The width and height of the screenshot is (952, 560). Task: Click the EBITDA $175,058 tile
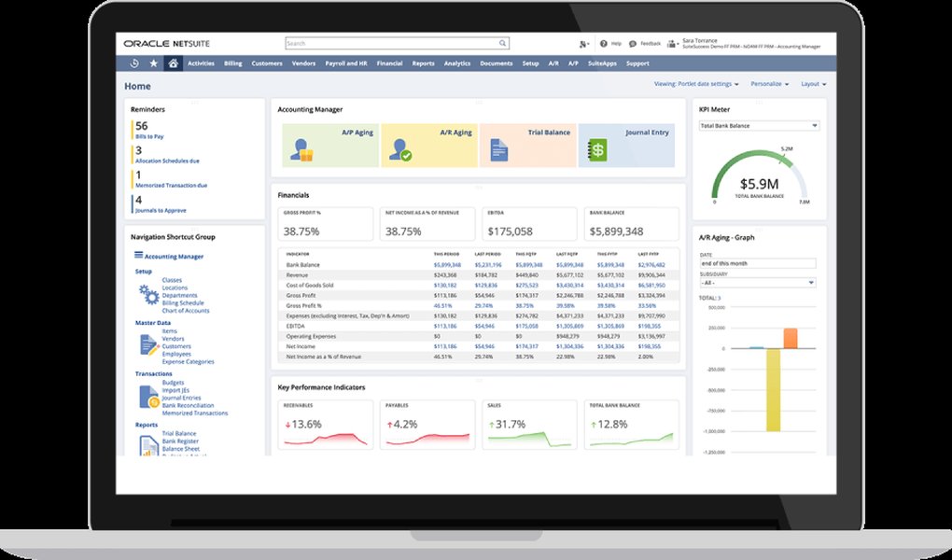529,224
